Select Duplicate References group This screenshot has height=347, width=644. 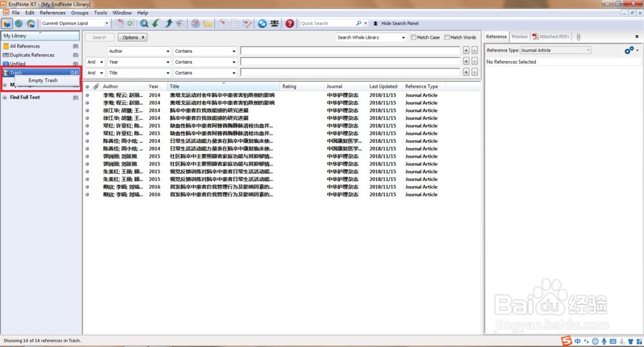pos(41,55)
